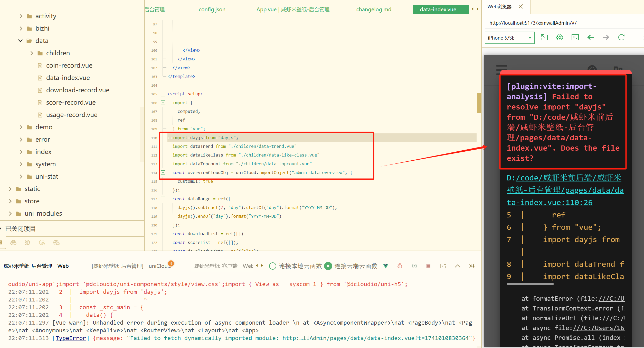The image size is (644, 348).
Task: Click the TypeError link in console output
Action: point(71,338)
